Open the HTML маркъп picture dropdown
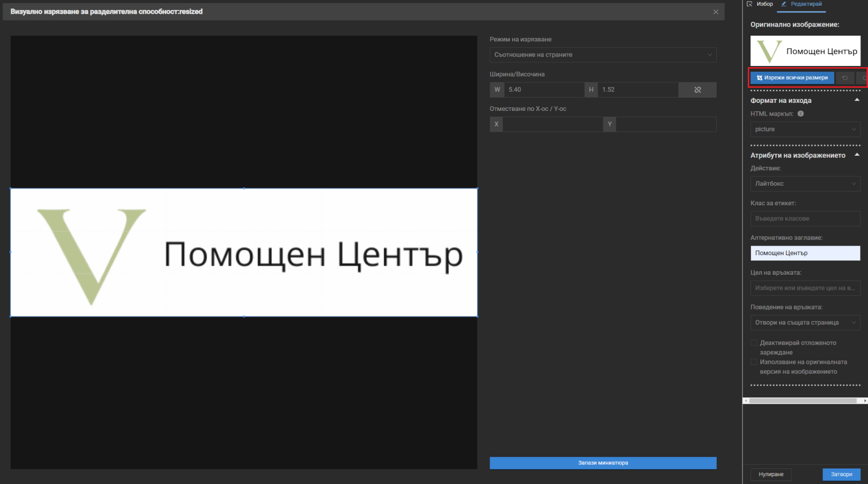 click(x=805, y=129)
